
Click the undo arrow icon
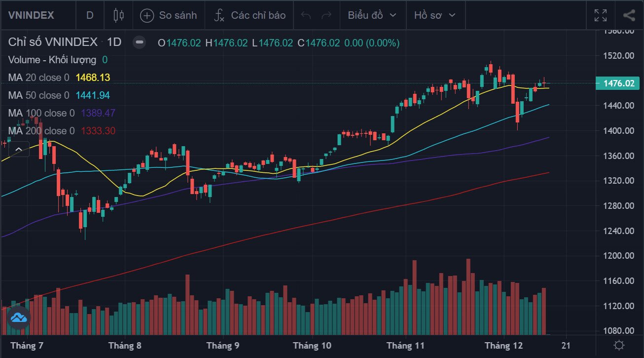pos(306,15)
